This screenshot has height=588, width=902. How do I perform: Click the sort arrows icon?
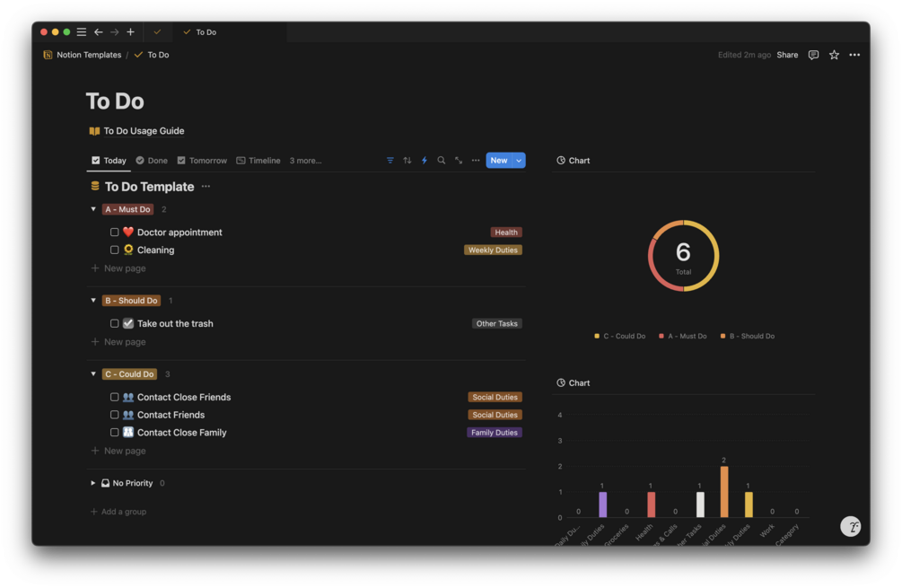coord(407,161)
